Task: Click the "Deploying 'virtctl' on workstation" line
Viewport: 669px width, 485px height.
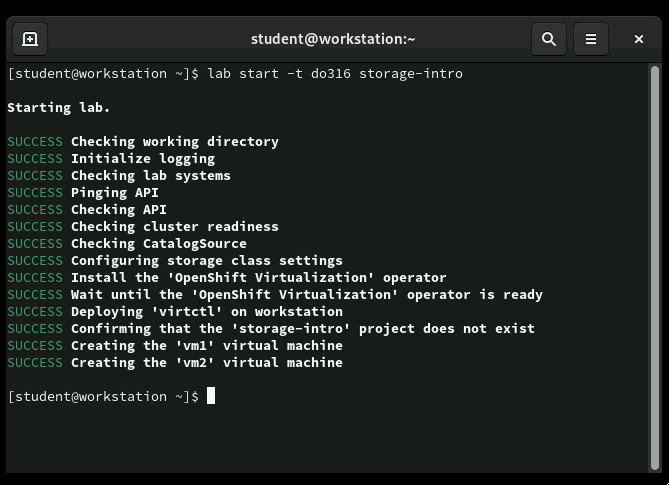Action: 206,311
